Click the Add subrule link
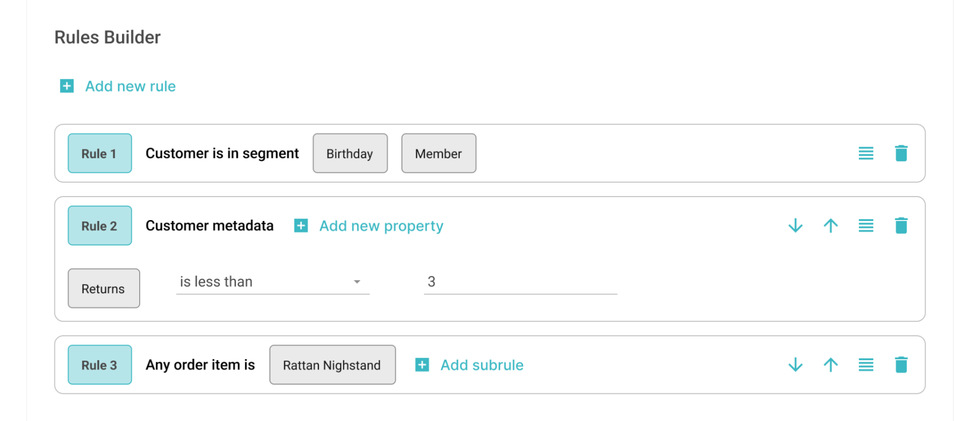Screen dimensions: 980x421 (482, 365)
